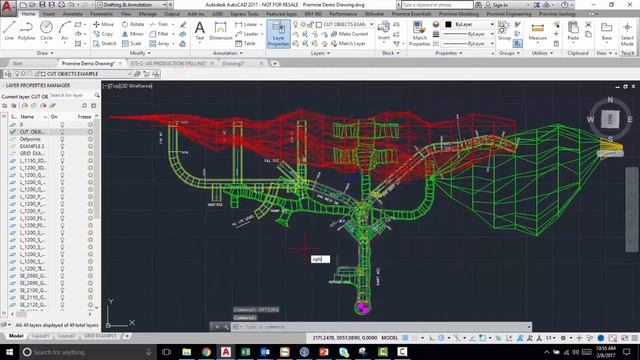Click the Linear dimension button
This screenshot has height=360, width=640.
point(247,24)
